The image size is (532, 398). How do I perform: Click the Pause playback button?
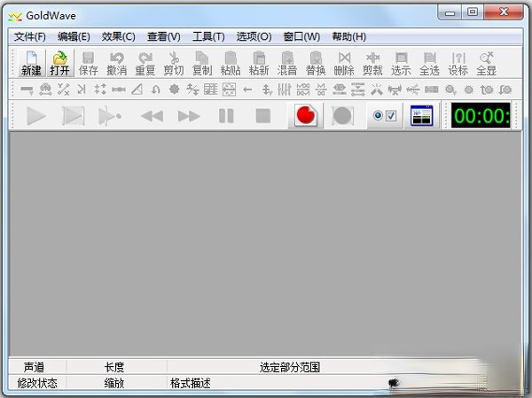coord(226,116)
